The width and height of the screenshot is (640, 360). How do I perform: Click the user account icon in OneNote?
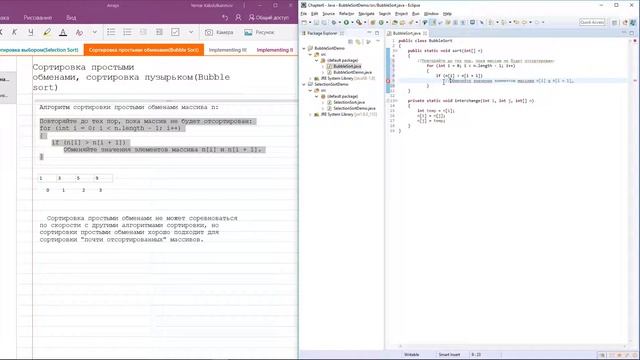click(238, 18)
